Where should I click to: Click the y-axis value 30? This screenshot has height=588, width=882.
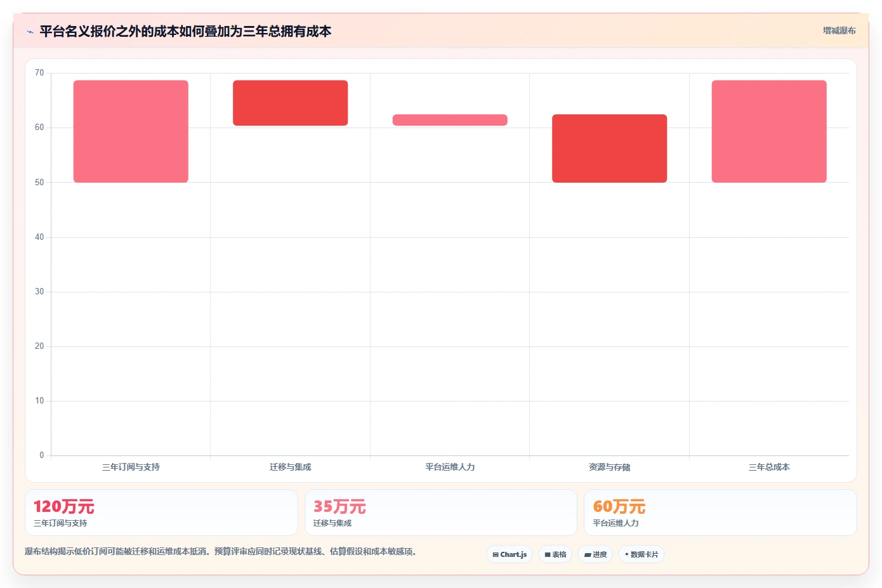click(x=39, y=292)
